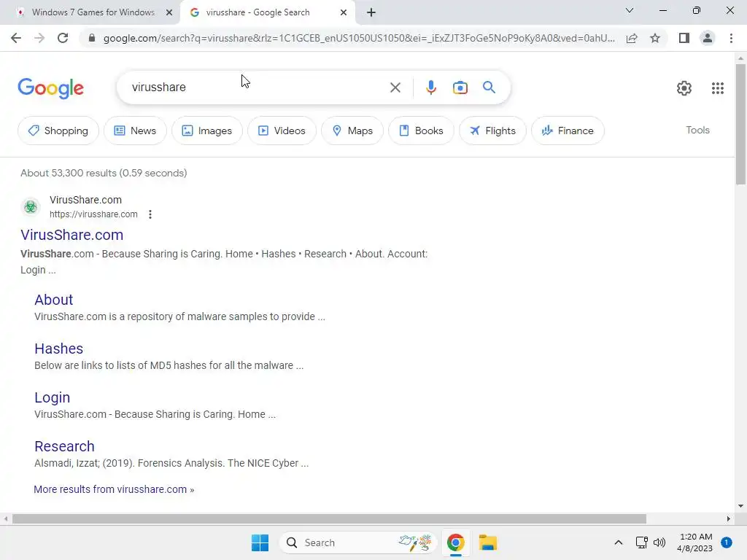Click the taskbar Search box
The image size is (747, 560).
pos(357,542)
